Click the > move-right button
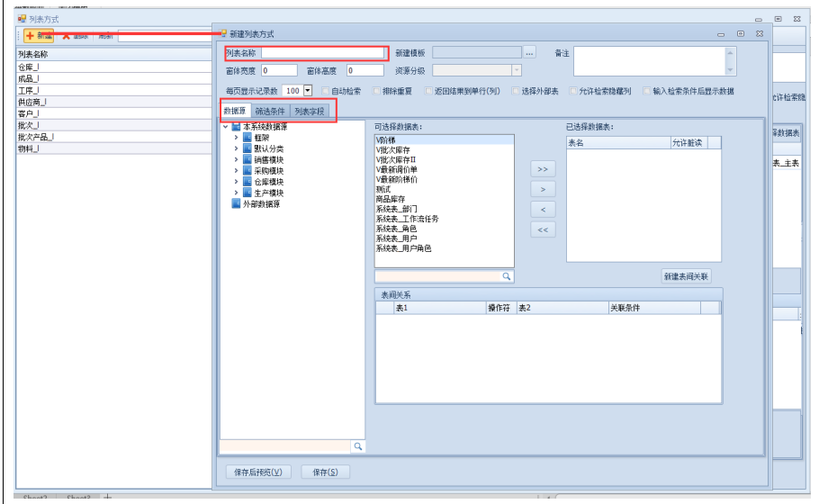 (543, 189)
